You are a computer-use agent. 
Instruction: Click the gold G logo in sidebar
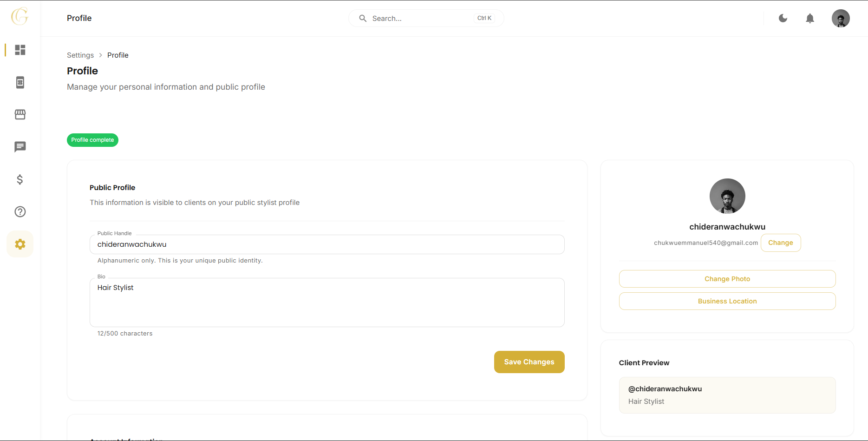pos(20,16)
